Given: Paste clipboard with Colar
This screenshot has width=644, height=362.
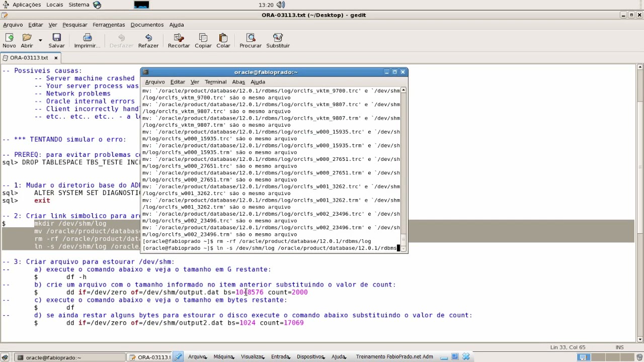Looking at the screenshot, I should click(x=223, y=41).
